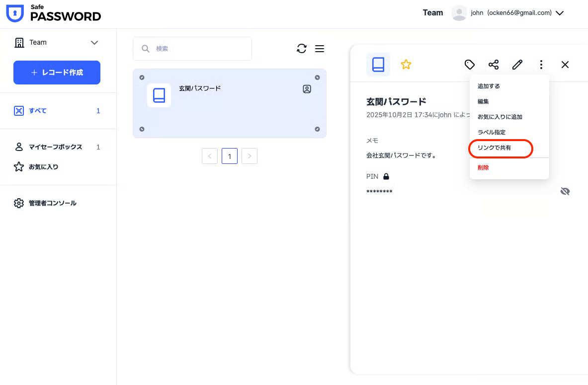588x385 pixels.
Task: Click the share icon in detail panel
Action: (493, 65)
